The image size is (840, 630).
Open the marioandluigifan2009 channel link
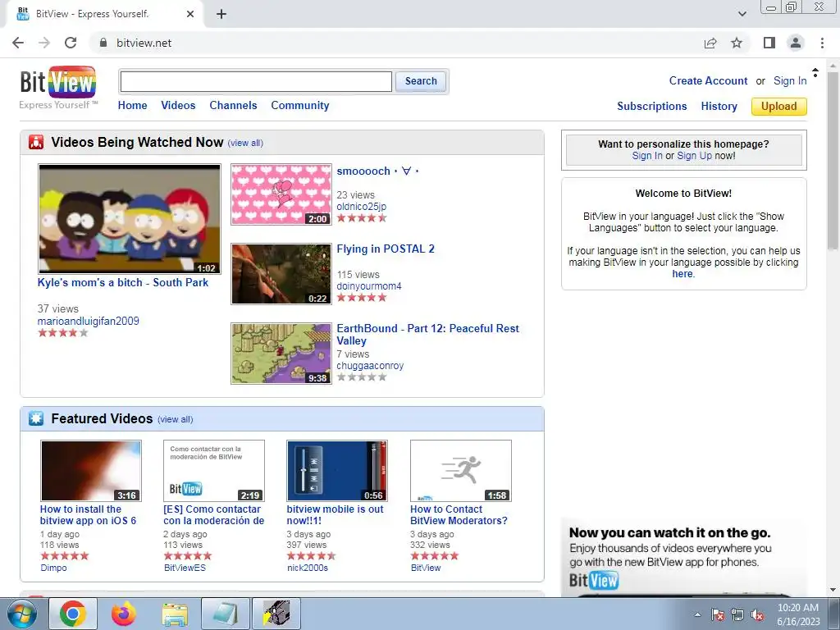[x=89, y=321]
